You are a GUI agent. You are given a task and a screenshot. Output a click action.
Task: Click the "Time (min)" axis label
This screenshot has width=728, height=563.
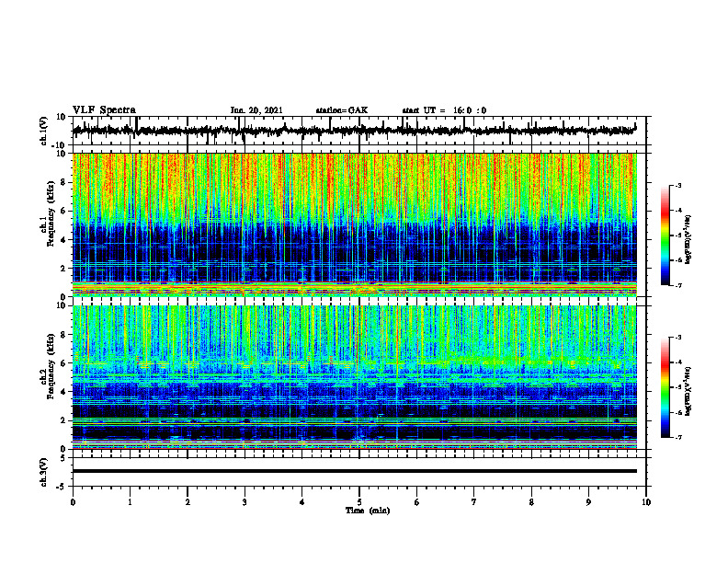[x=368, y=511]
